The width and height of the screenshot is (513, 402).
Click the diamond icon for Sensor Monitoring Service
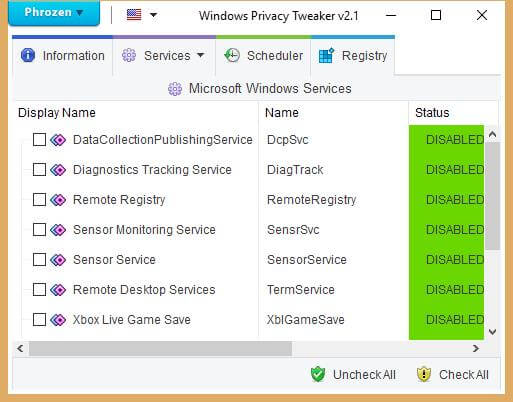click(x=58, y=230)
